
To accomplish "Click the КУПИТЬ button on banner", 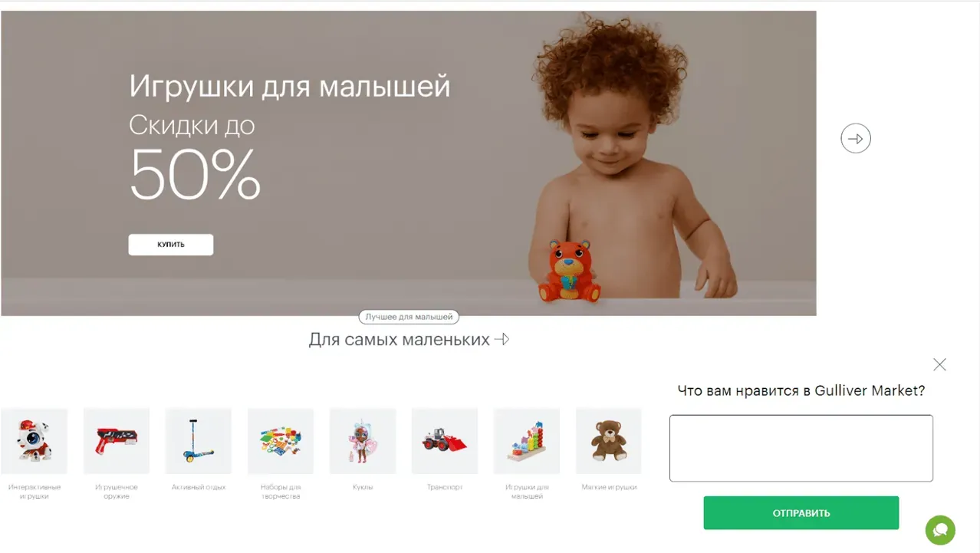I will (x=171, y=245).
